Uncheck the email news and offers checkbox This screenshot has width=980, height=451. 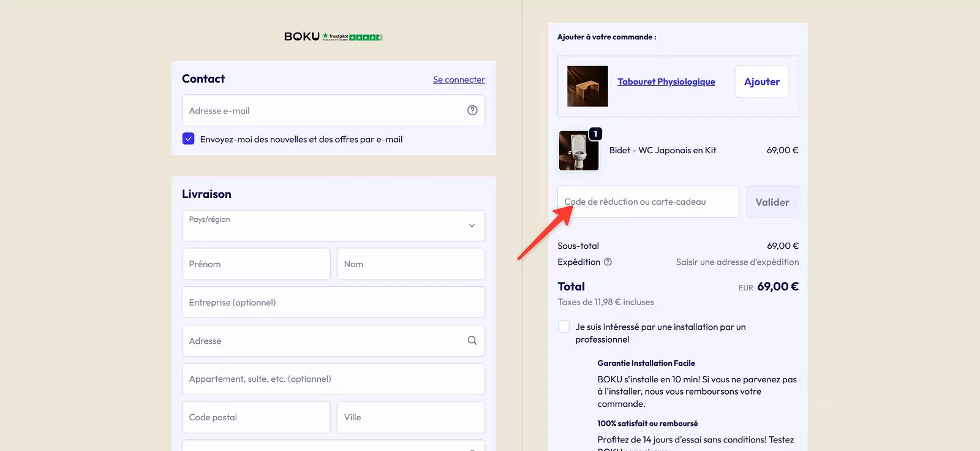(x=189, y=139)
